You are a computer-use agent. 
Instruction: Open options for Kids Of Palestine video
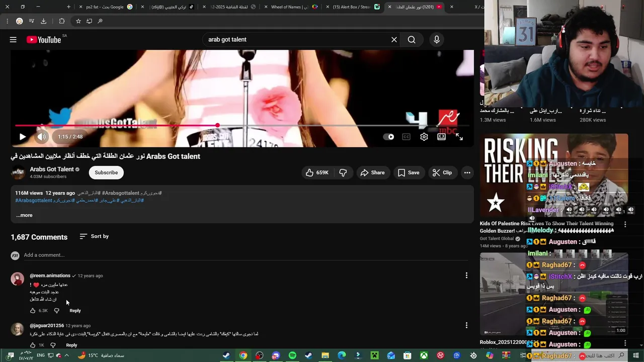[x=625, y=224]
